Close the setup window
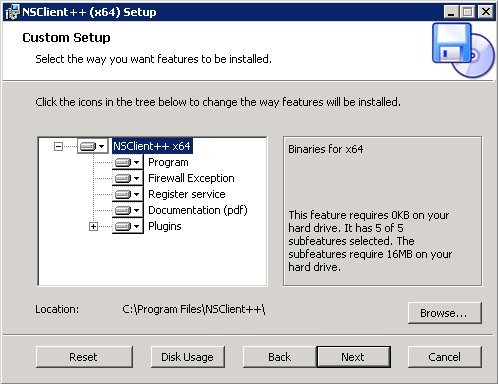 [486, 12]
